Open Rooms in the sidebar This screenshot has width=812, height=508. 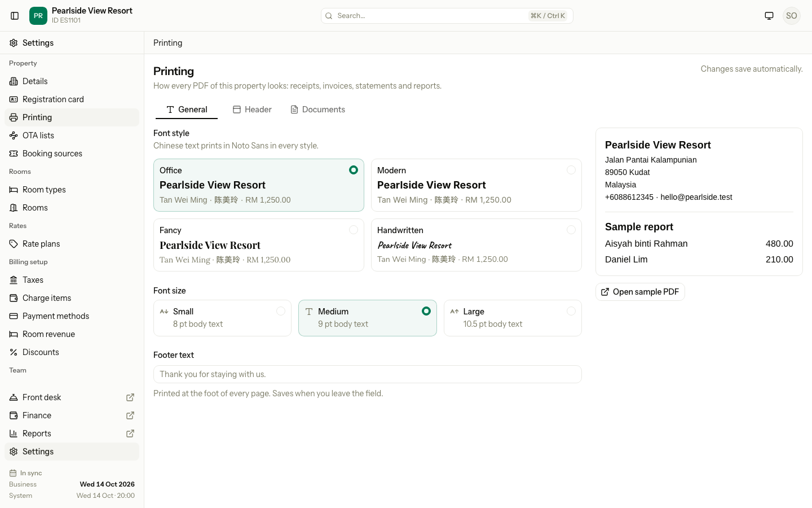coord(72,208)
